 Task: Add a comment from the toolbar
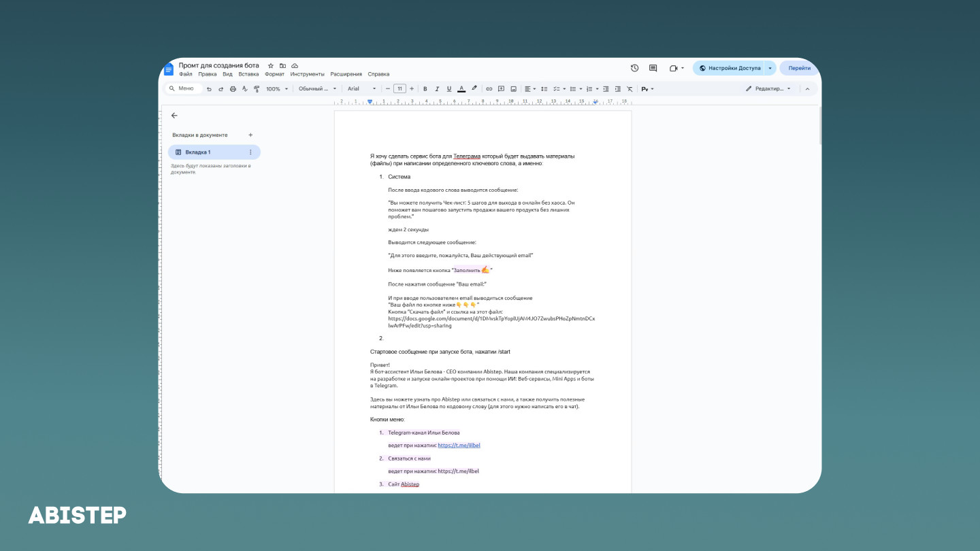click(x=501, y=89)
